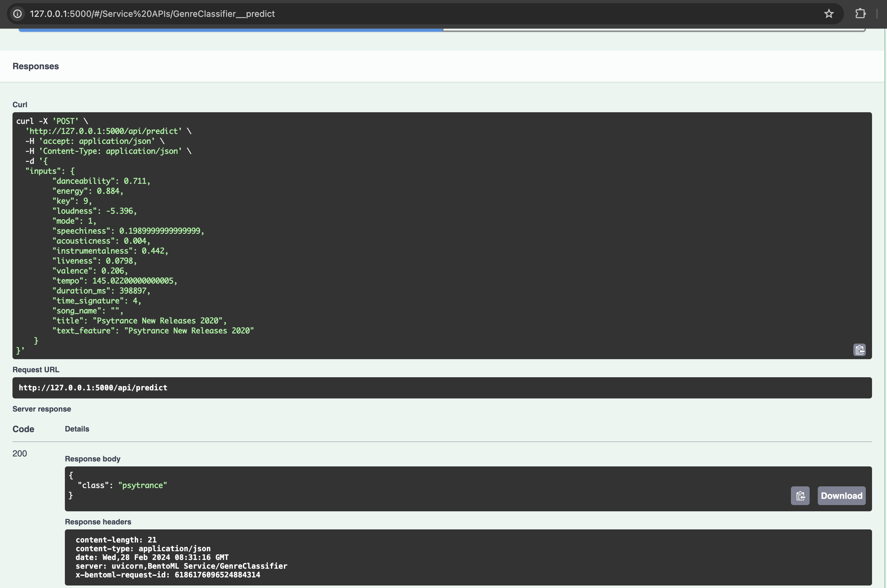
Task: Click the "duration_ms": 398897 line
Action: (x=101, y=291)
